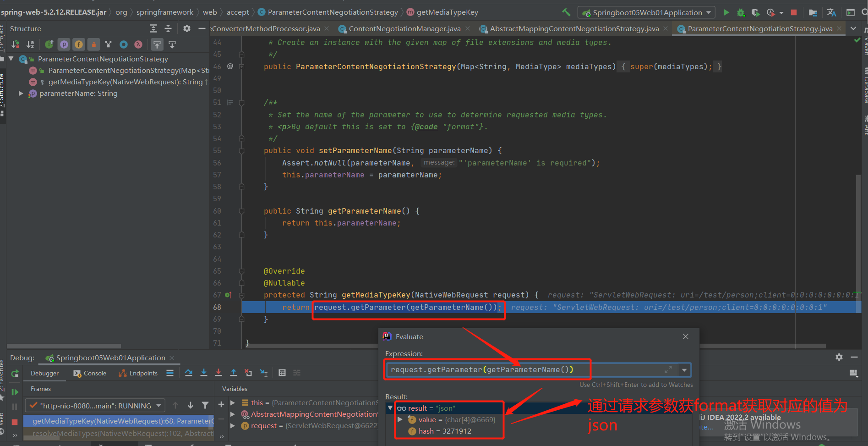Expand value char[4] node in result

click(x=400, y=419)
